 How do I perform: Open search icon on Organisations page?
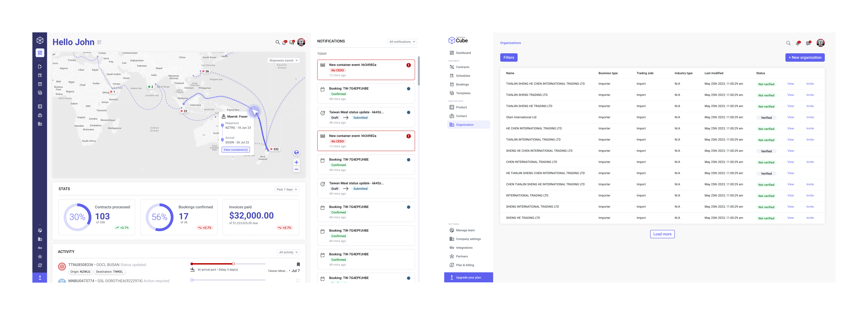pyautogui.click(x=788, y=43)
